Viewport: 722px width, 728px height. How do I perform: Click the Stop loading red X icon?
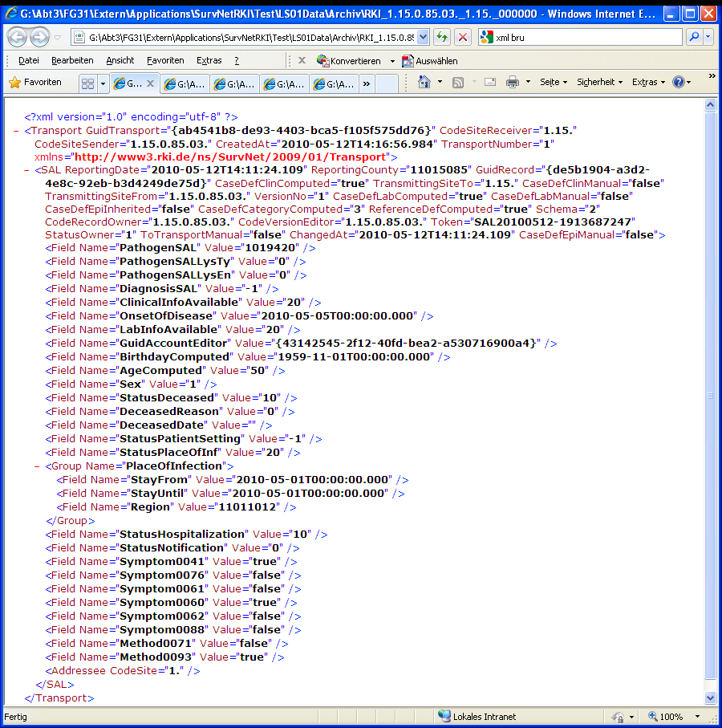coord(463,37)
